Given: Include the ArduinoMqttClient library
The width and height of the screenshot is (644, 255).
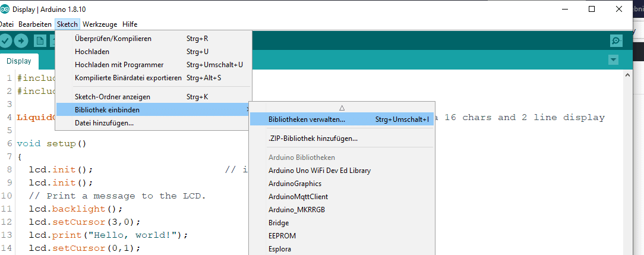Looking at the screenshot, I should (298, 197).
